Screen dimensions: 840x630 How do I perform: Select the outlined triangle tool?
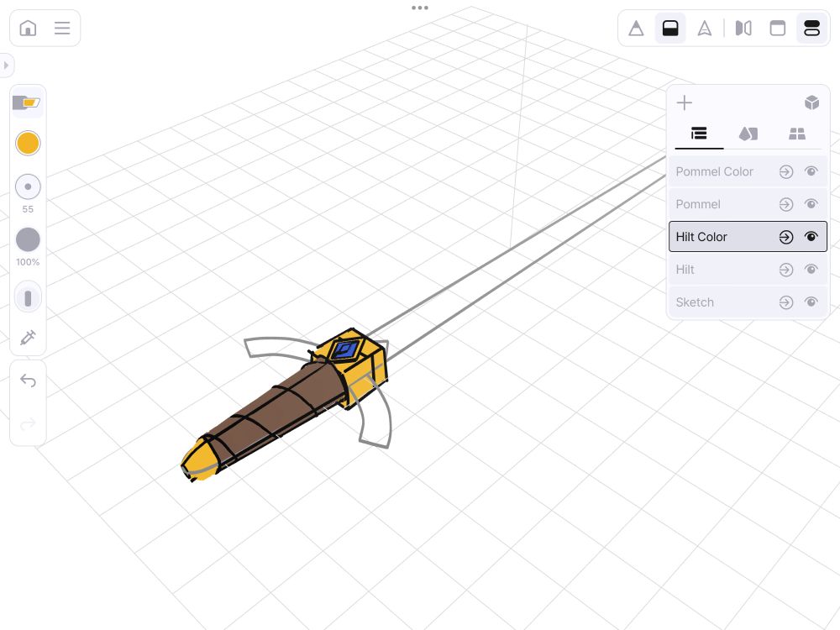[705, 28]
